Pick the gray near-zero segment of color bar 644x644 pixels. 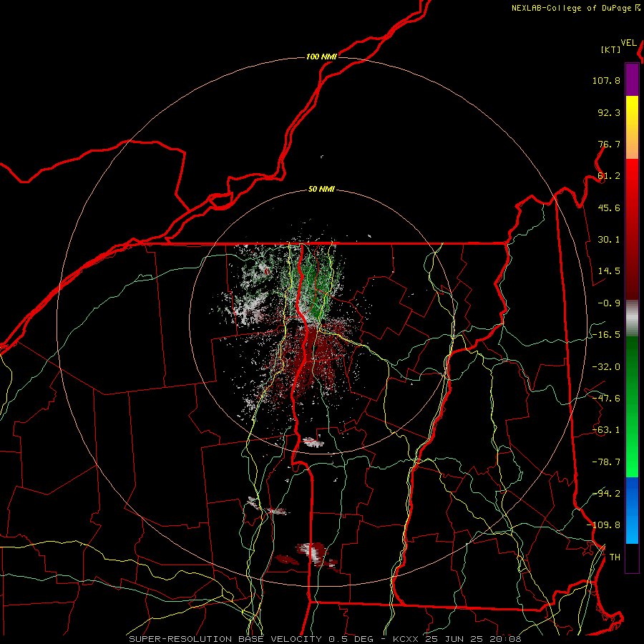632,318
